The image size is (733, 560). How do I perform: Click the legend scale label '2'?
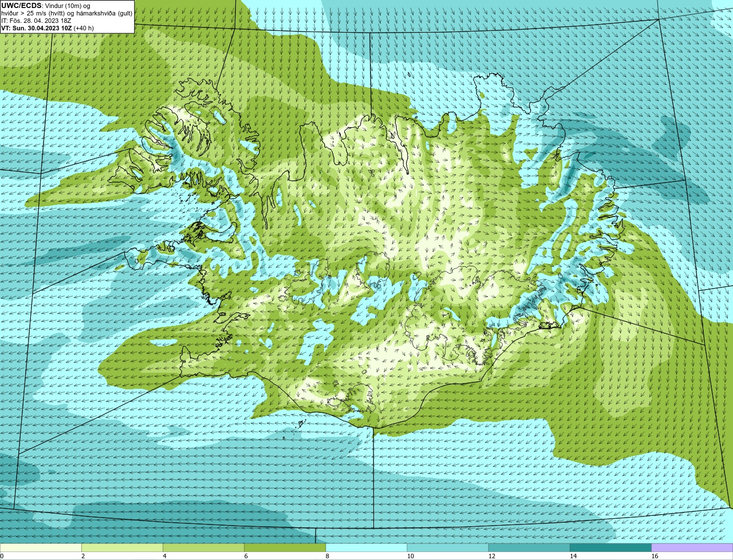tap(83, 556)
